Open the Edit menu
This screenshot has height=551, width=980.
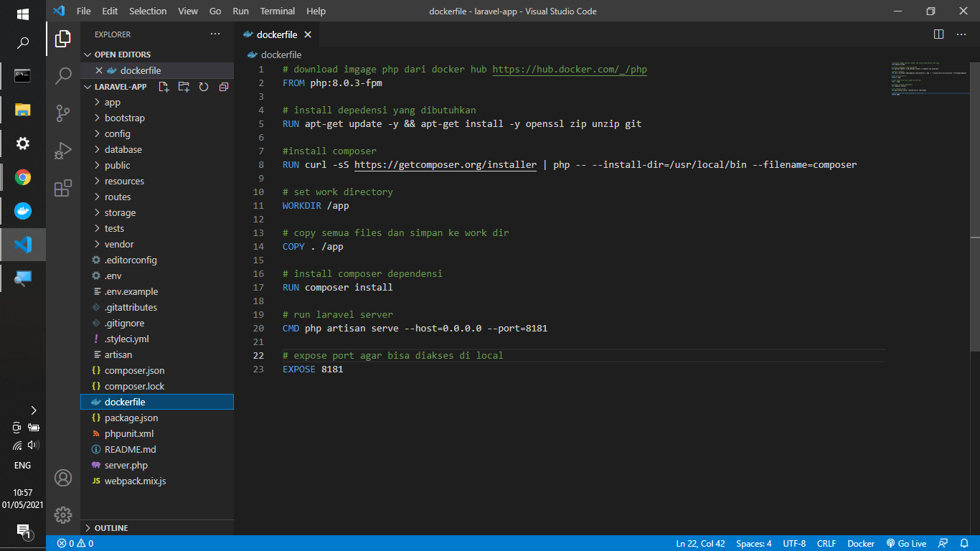click(110, 11)
